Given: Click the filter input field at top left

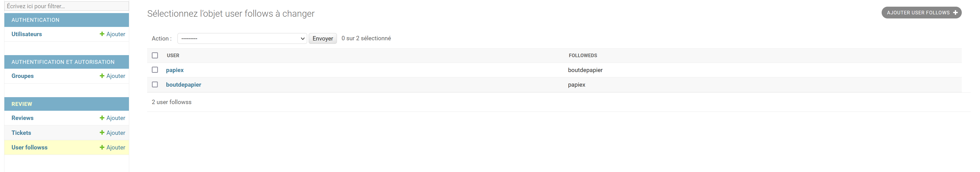Looking at the screenshot, I should point(66,6).
